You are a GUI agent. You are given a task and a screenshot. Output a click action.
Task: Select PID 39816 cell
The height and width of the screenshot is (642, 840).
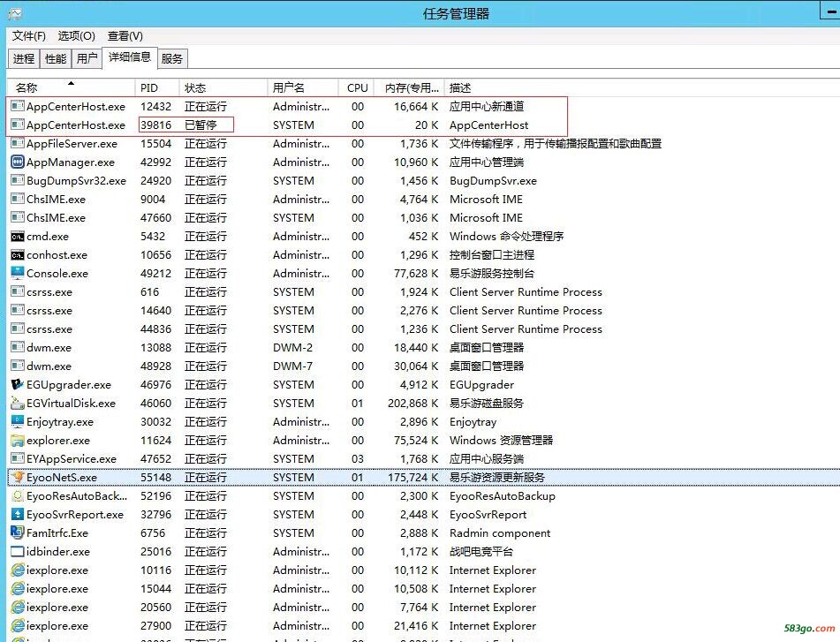(155, 125)
